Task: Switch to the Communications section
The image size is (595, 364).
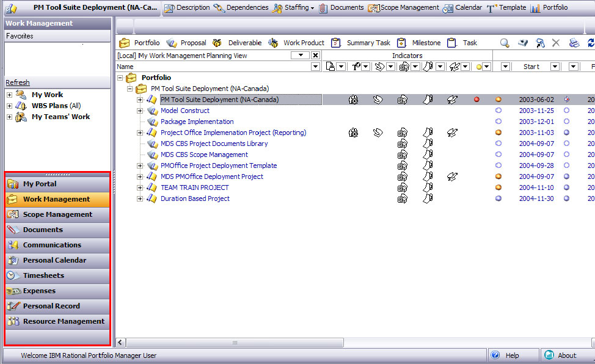Action: point(57,245)
